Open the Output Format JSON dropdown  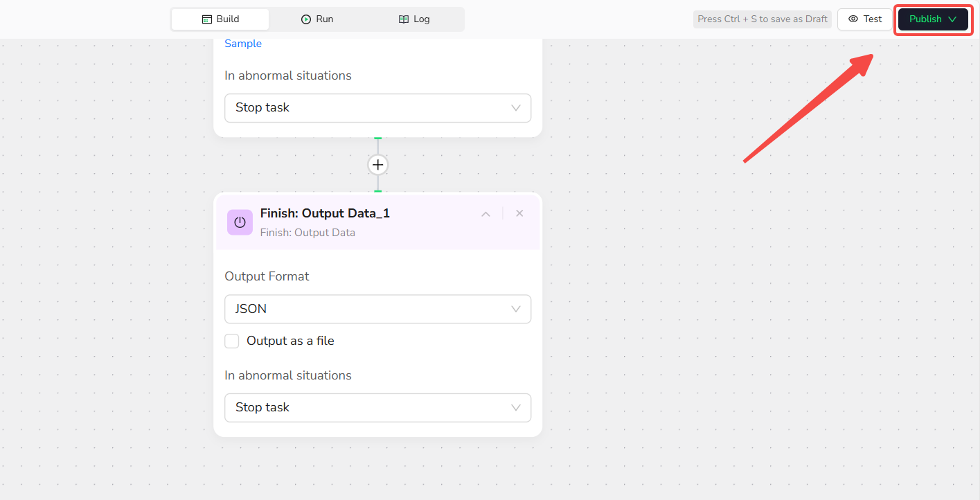[377, 309]
